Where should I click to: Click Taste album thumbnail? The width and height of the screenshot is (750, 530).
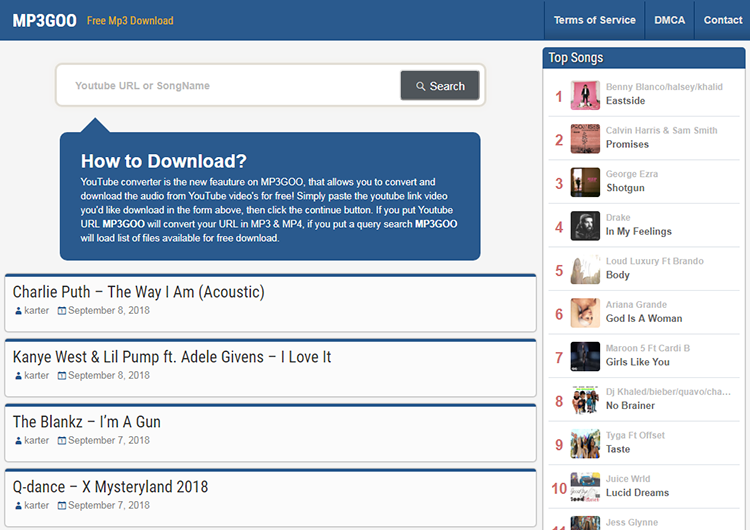tap(585, 443)
